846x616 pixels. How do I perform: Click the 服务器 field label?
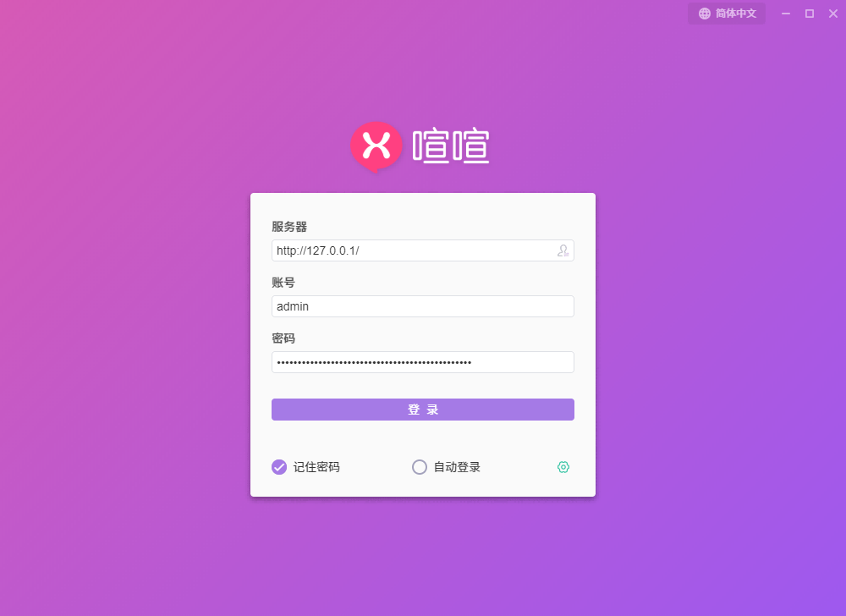(289, 227)
